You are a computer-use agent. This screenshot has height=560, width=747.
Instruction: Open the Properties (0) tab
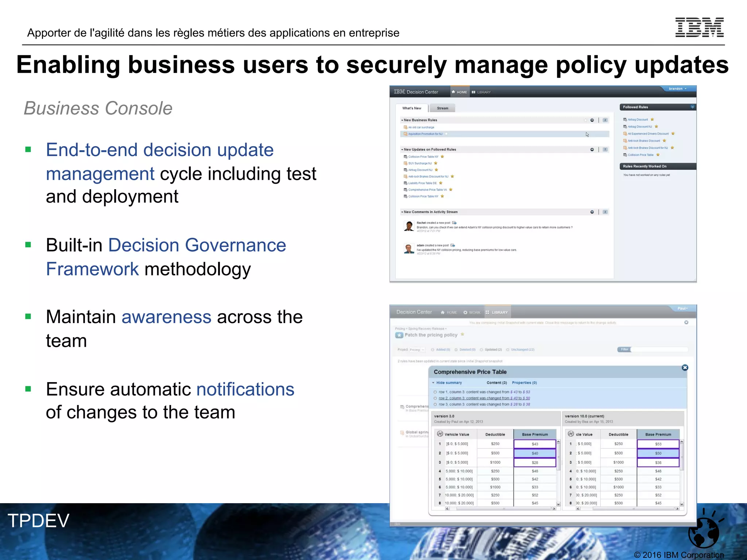pos(524,383)
